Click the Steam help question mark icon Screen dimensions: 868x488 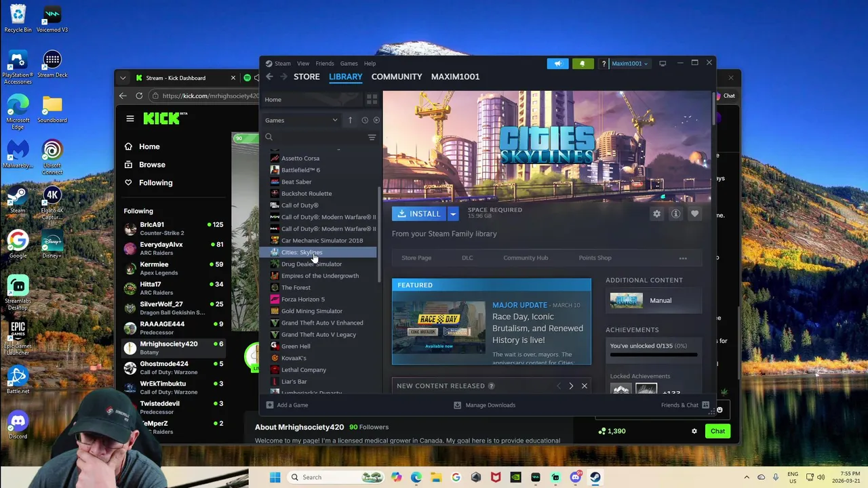[x=604, y=64]
